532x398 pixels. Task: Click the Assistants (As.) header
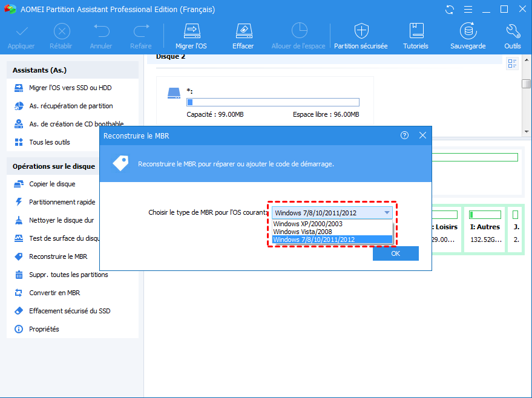point(73,70)
